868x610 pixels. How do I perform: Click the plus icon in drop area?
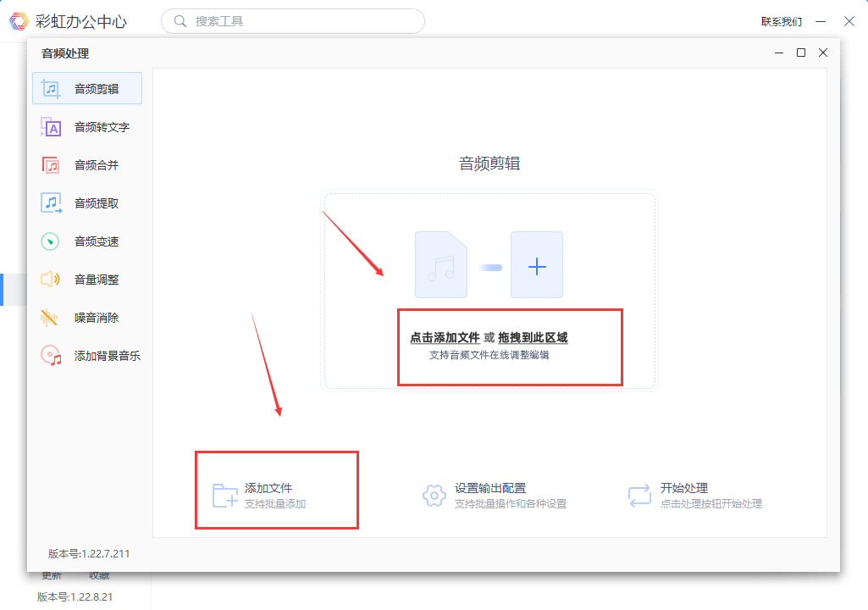(x=536, y=265)
